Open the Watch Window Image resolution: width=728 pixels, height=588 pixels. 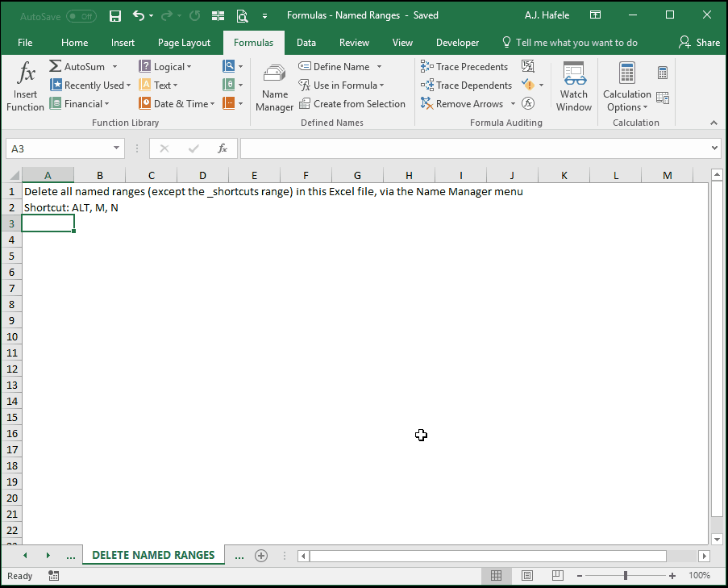[574, 87]
